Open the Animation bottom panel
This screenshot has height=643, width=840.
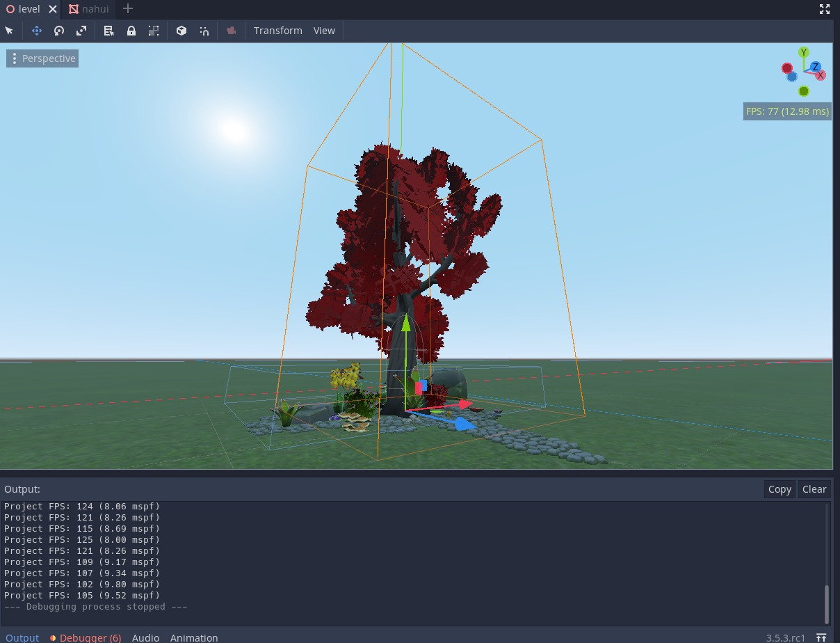pos(194,637)
